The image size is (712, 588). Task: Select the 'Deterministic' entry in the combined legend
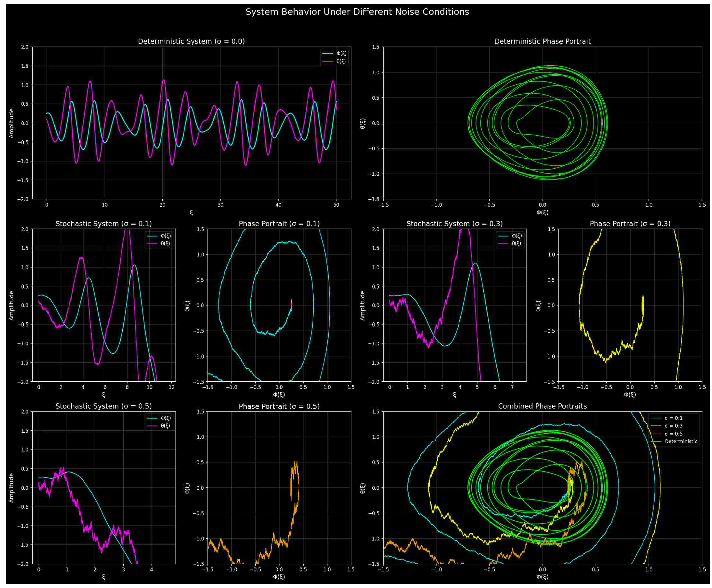click(680, 441)
